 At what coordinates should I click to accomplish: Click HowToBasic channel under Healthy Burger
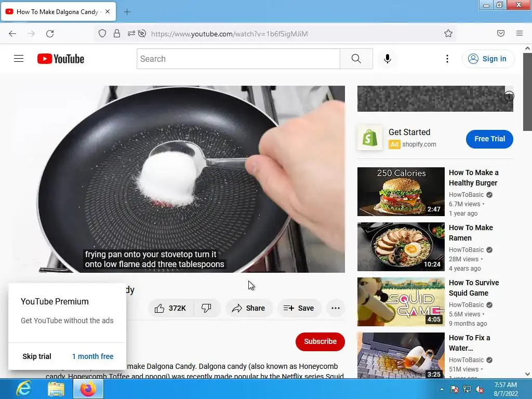point(466,195)
